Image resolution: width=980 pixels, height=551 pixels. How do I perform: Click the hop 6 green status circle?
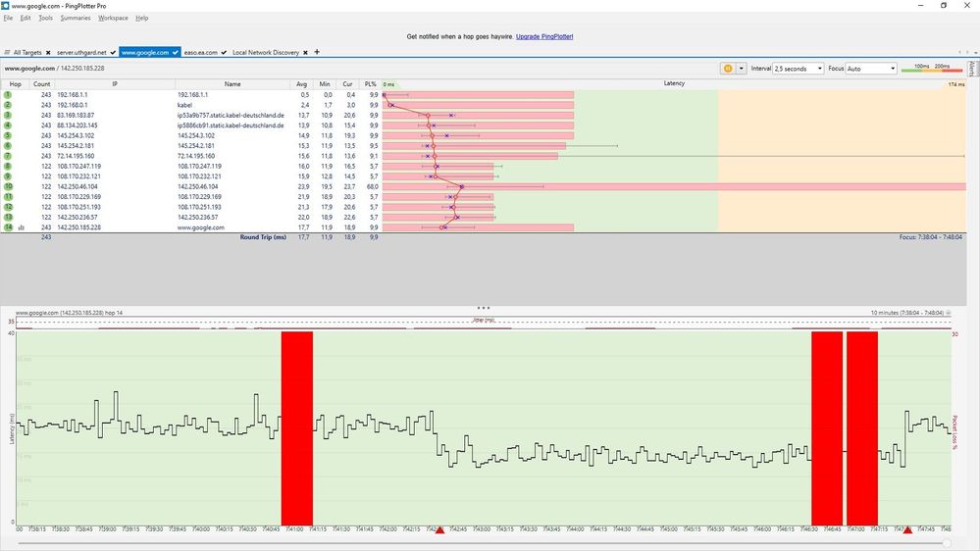point(8,145)
